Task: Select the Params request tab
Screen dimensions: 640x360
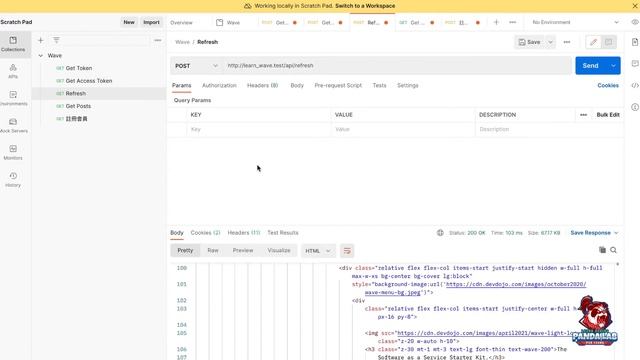Action: 182,85
